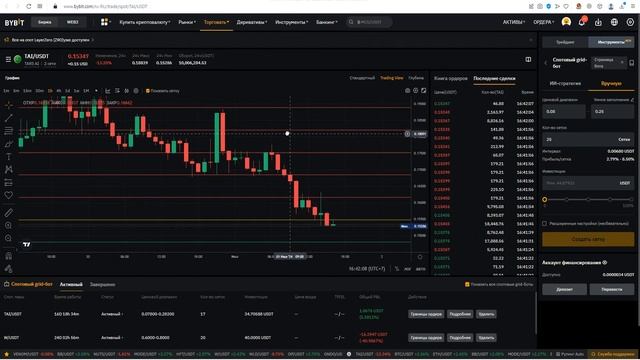Toggle percent scale on chart
640x360 pixels.
(397, 269)
